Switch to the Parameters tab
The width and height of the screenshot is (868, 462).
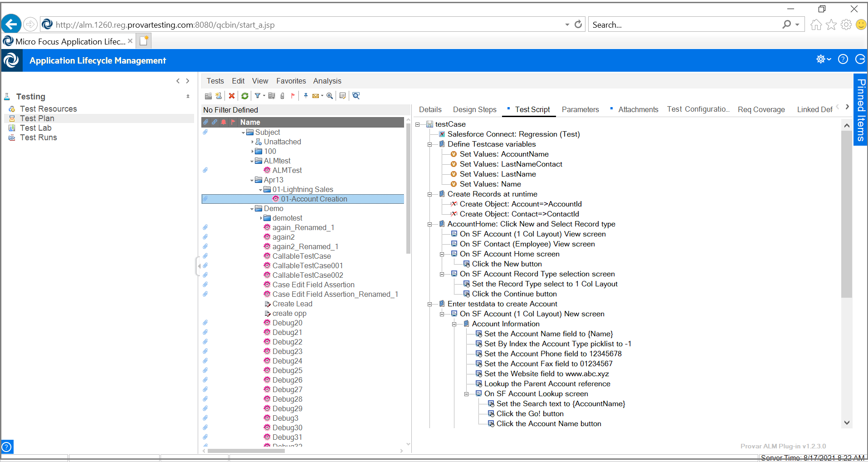point(580,109)
